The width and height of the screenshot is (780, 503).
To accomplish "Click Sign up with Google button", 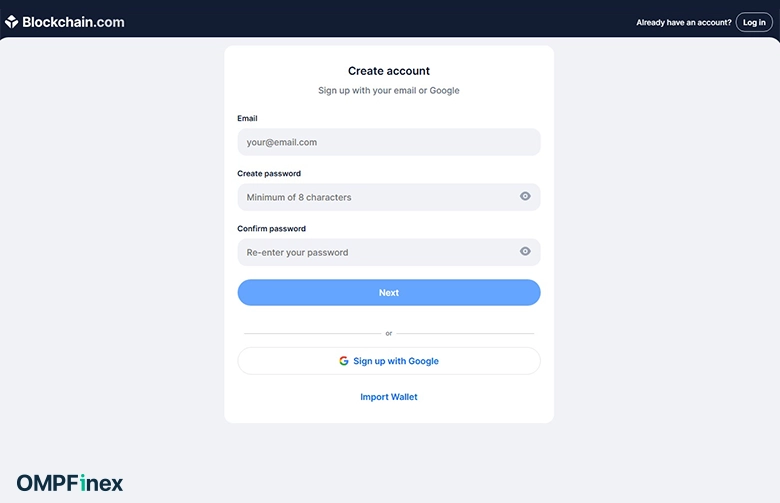I will [x=389, y=361].
